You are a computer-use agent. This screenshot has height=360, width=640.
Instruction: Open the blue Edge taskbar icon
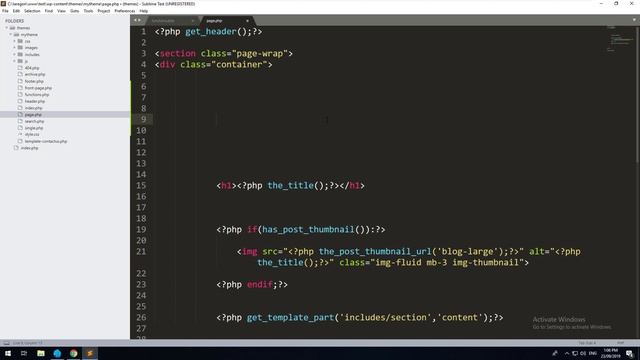(x=57, y=353)
